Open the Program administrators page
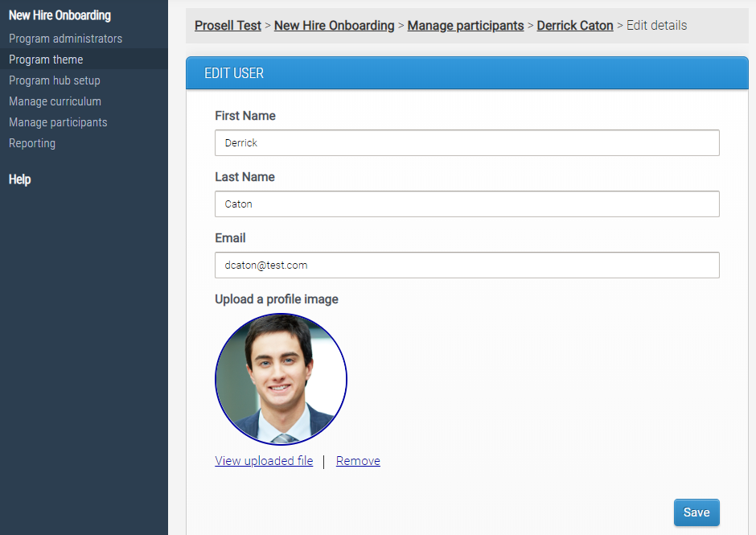This screenshot has width=756, height=535. 64,38
